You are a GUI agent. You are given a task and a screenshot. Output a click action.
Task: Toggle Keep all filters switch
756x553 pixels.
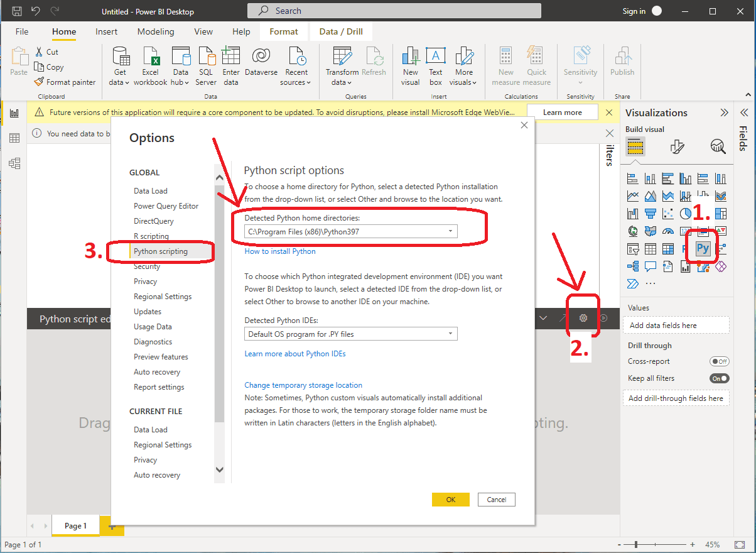click(720, 378)
